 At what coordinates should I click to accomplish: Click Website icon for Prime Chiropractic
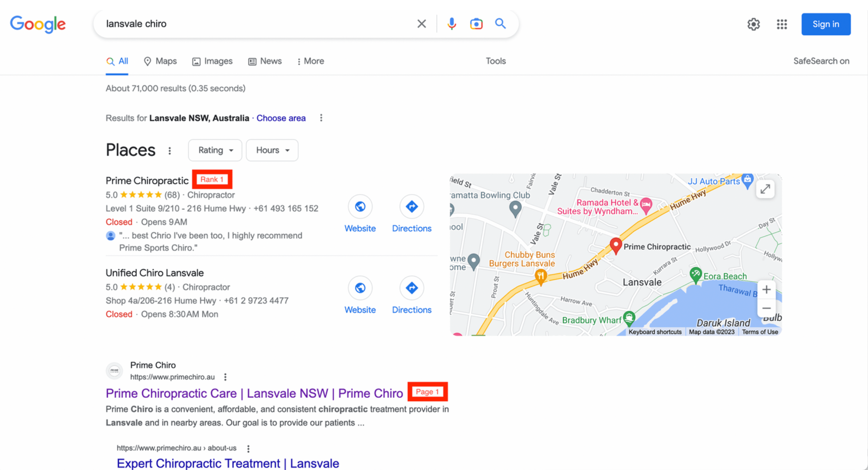(x=360, y=207)
